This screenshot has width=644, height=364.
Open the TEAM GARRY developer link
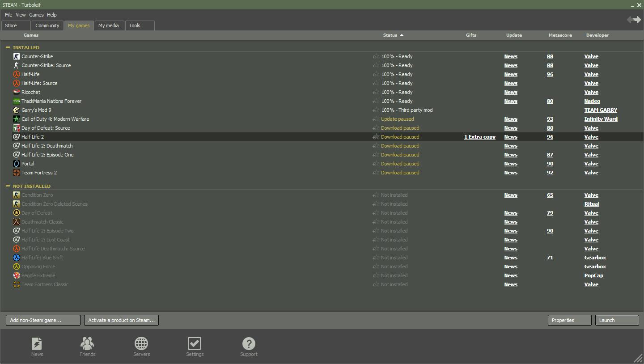601,110
